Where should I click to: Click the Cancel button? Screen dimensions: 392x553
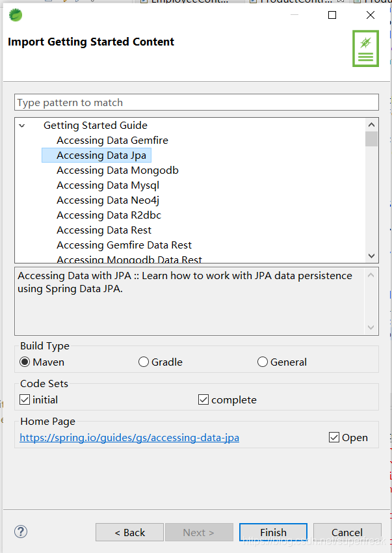point(347,532)
